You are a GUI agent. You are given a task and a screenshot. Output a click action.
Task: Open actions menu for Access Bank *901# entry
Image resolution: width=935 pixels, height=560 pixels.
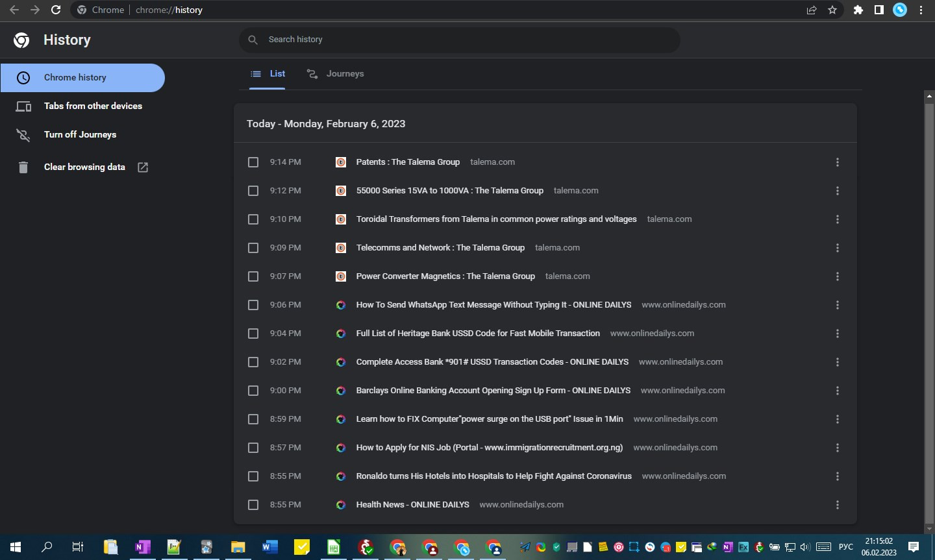[838, 362]
